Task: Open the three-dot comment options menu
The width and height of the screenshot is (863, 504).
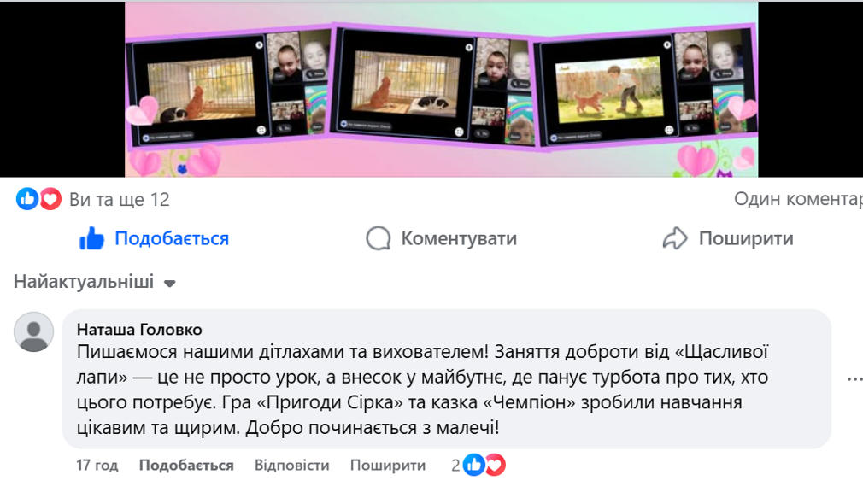Action: pos(854,379)
